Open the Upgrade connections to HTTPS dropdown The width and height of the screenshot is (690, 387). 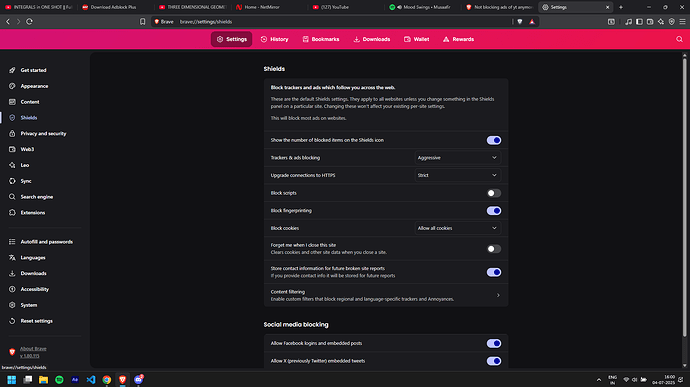click(x=458, y=175)
